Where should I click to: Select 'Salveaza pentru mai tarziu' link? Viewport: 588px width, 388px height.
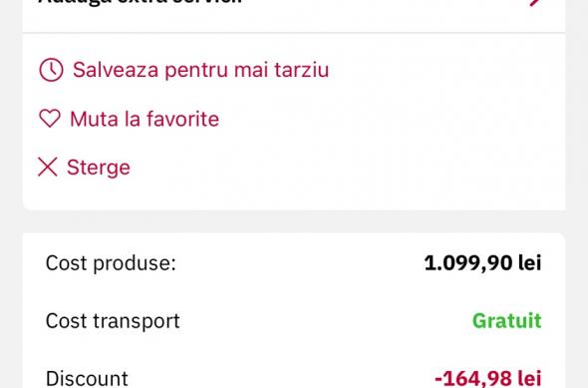pyautogui.click(x=200, y=70)
